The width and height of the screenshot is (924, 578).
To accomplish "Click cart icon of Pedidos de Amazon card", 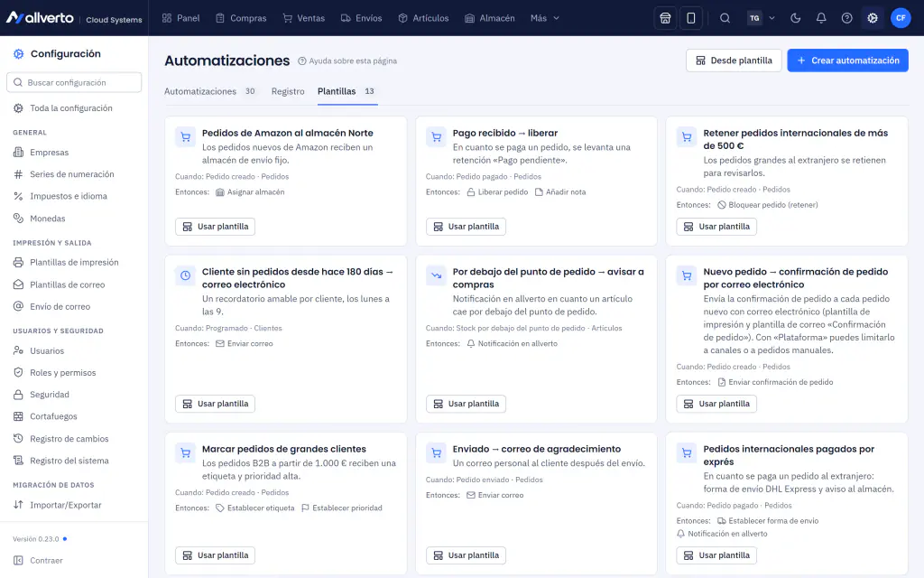I will pyautogui.click(x=185, y=137).
